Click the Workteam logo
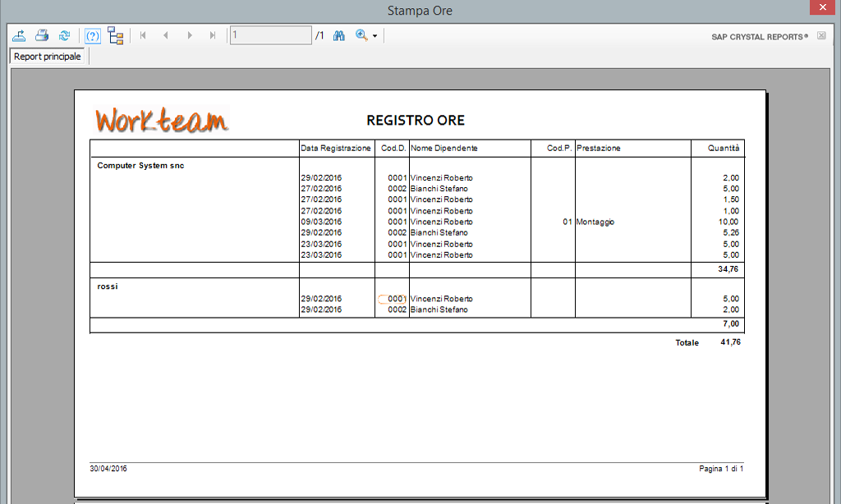The height and width of the screenshot is (504, 841). coord(163,120)
